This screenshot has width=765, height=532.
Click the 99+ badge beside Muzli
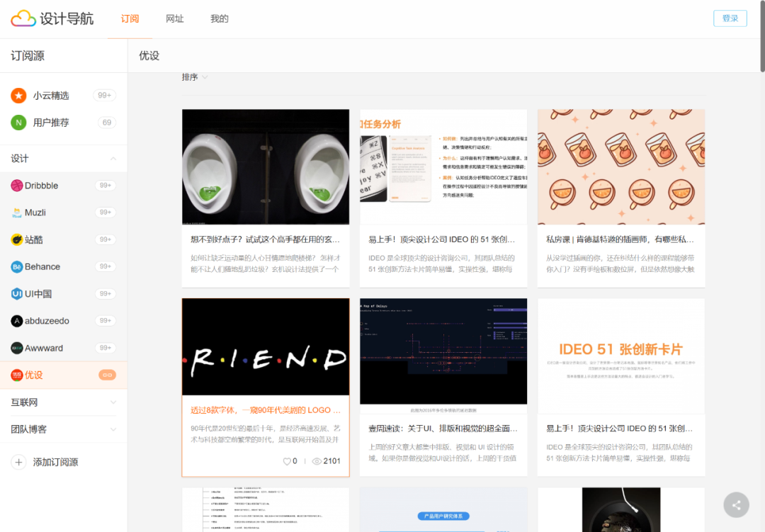tap(106, 213)
